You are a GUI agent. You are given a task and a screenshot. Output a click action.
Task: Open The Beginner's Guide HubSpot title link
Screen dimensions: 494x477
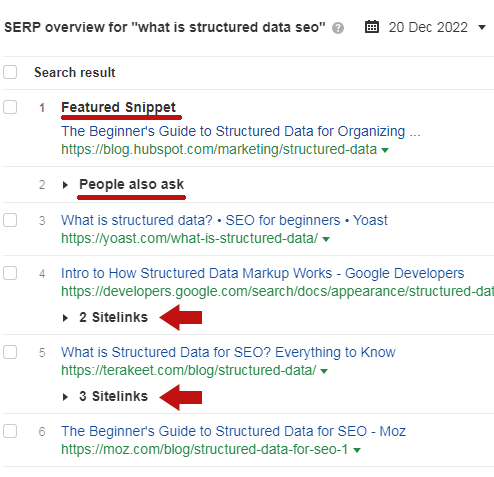(241, 131)
